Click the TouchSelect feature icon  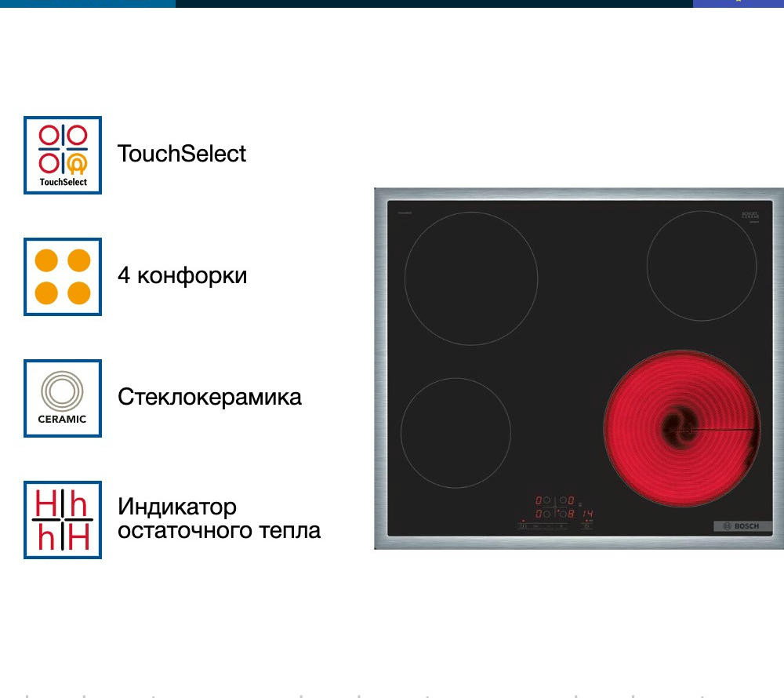coord(63,155)
